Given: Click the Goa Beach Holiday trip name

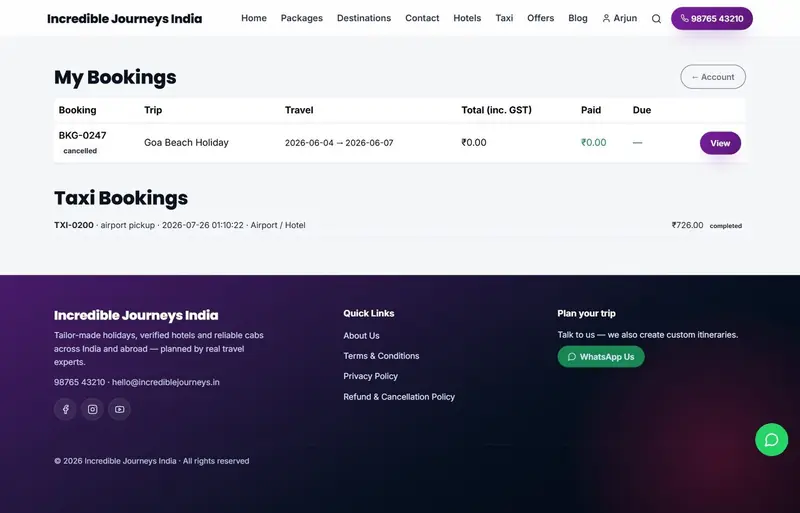Looking at the screenshot, I should point(186,142).
